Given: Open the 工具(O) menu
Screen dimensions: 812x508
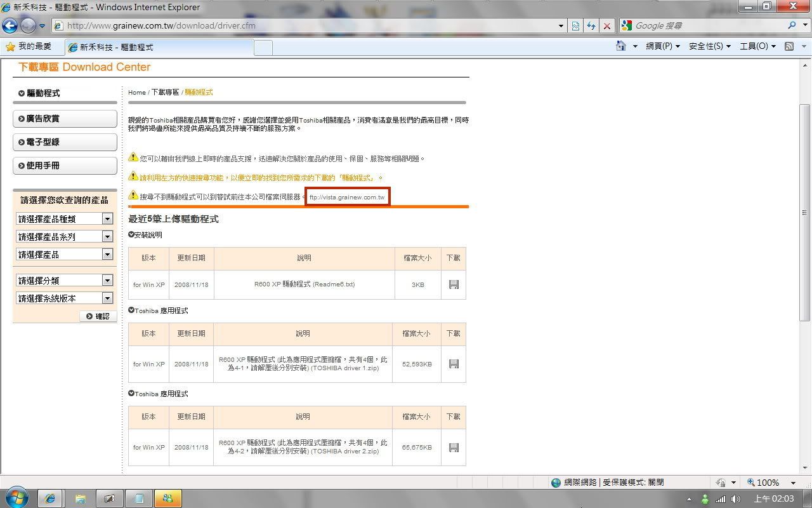Looking at the screenshot, I should tap(757, 46).
